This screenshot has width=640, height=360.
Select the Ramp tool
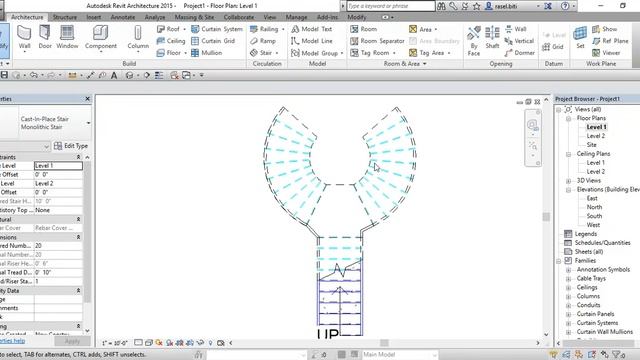tap(263, 41)
